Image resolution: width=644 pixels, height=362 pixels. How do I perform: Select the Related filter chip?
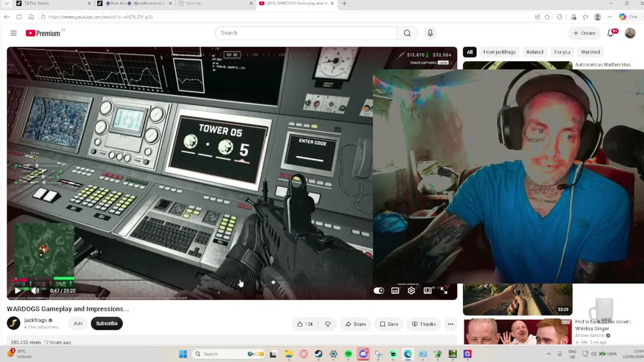pyautogui.click(x=535, y=52)
